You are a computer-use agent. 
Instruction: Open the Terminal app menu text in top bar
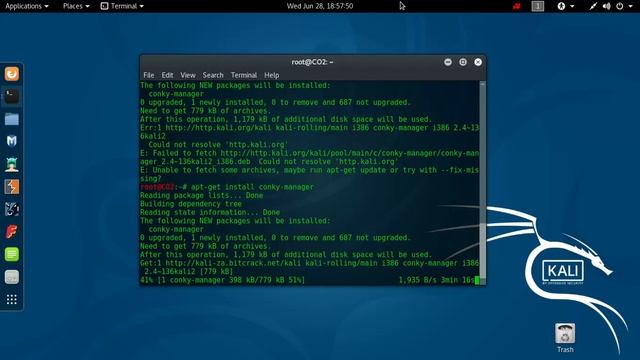[124, 6]
